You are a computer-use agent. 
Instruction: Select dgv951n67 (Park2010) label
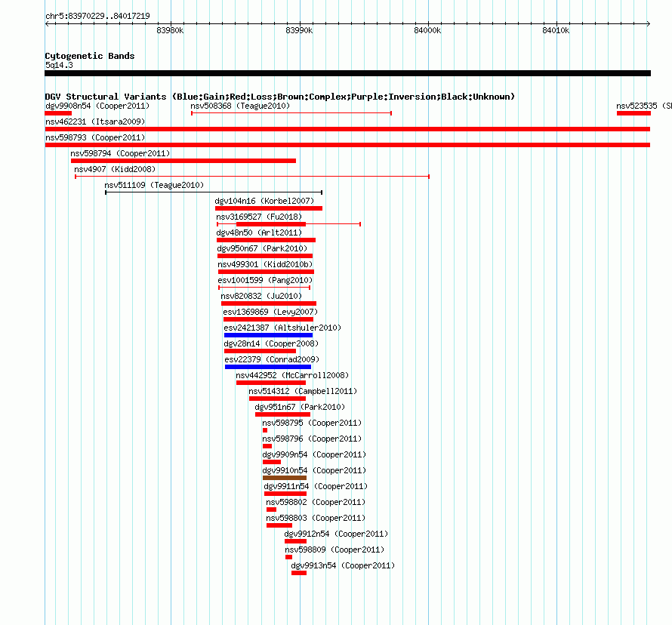(300, 407)
